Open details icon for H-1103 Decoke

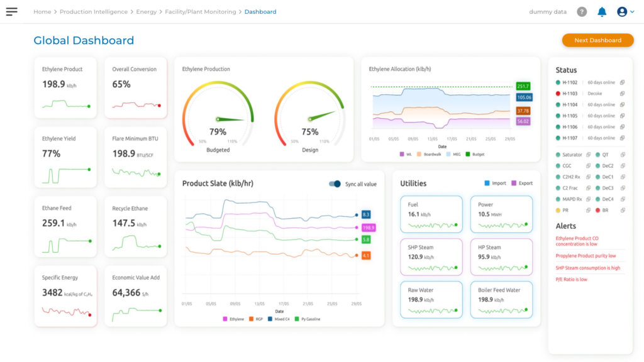click(x=622, y=94)
